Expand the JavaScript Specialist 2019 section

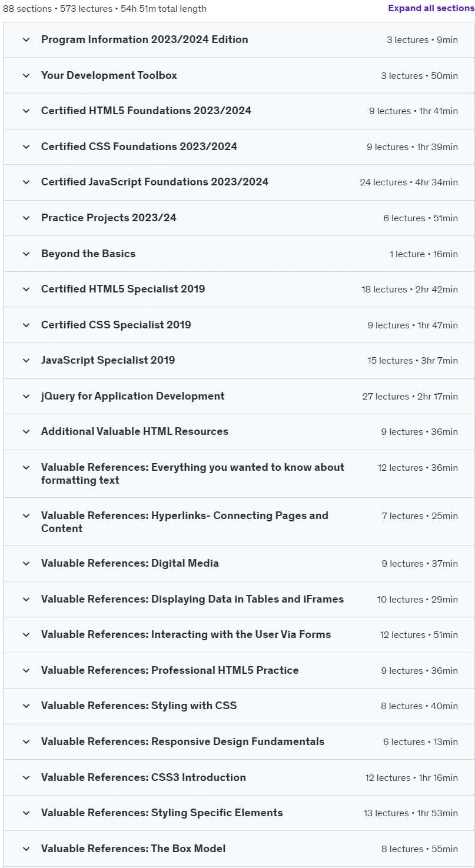tap(238, 361)
